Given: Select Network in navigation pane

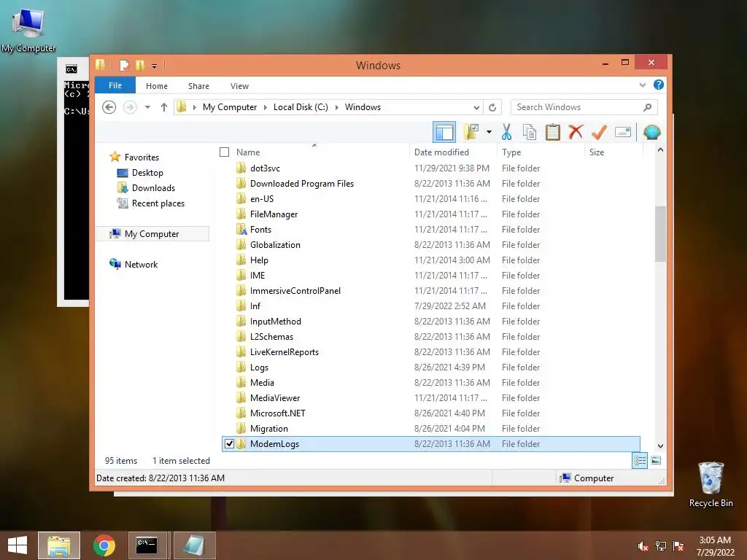Looking at the screenshot, I should tap(141, 264).
